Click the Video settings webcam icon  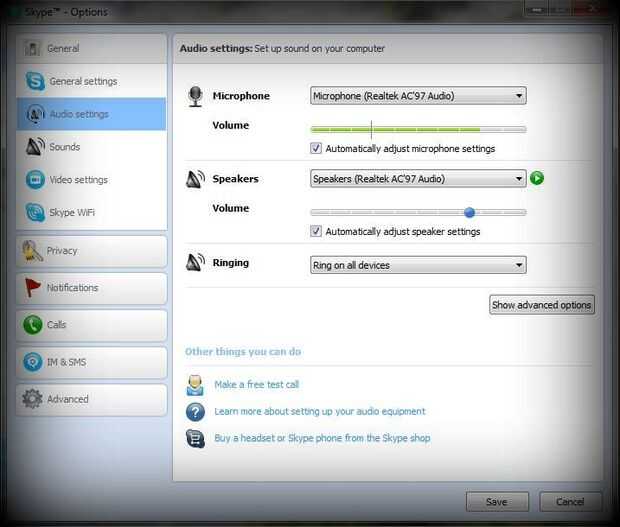pyautogui.click(x=35, y=179)
